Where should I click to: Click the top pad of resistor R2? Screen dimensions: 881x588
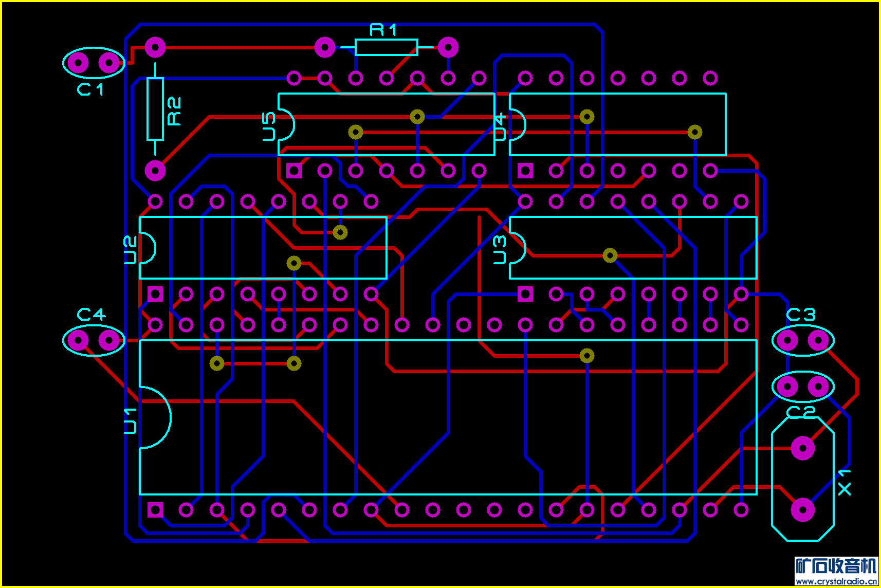tap(155, 47)
